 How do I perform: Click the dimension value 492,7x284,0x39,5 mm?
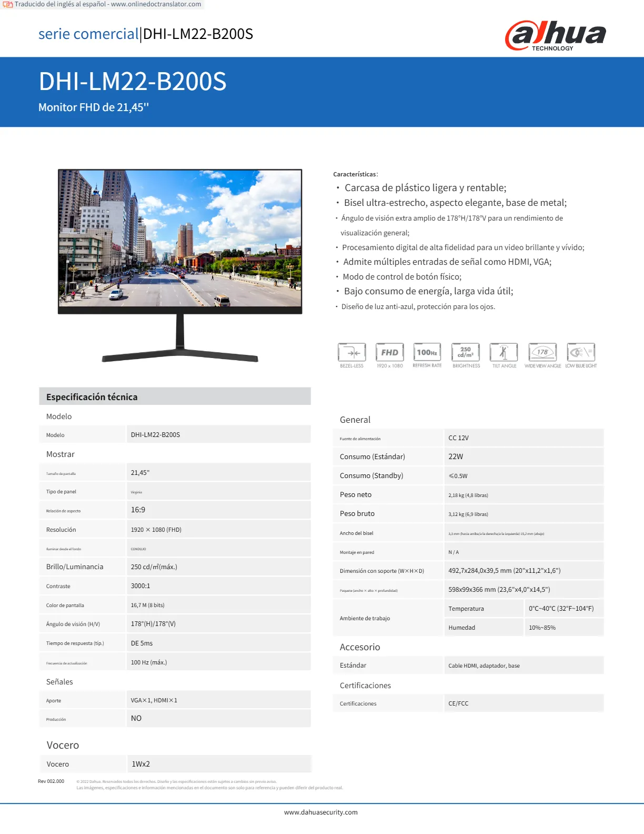[x=524, y=570]
